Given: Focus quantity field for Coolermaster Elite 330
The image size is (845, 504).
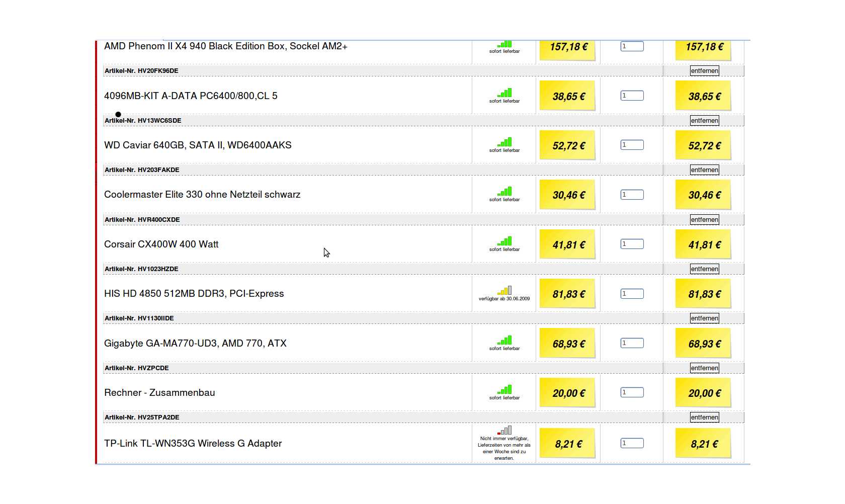Looking at the screenshot, I should (x=632, y=195).
